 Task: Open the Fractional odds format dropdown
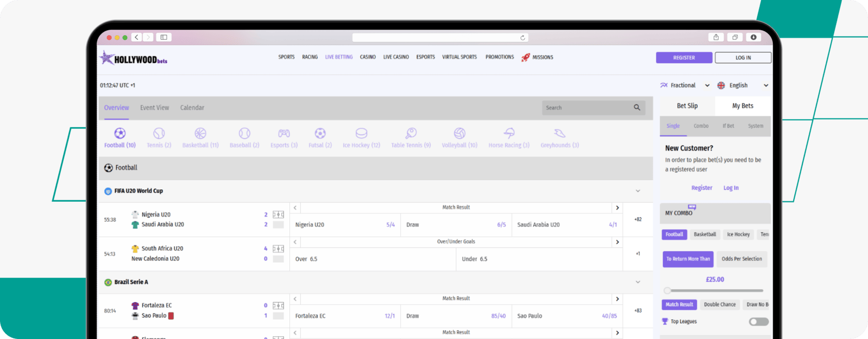(x=685, y=85)
